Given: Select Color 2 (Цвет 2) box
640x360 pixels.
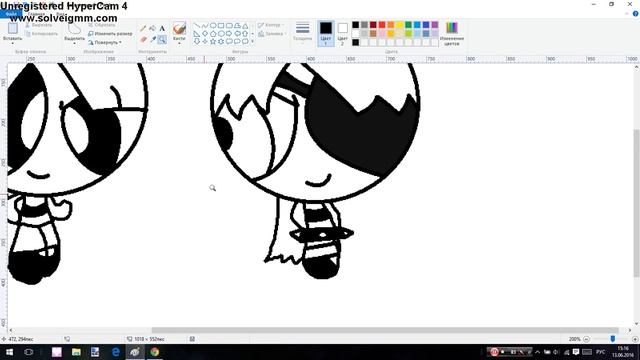Looking at the screenshot, I should 343,33.
